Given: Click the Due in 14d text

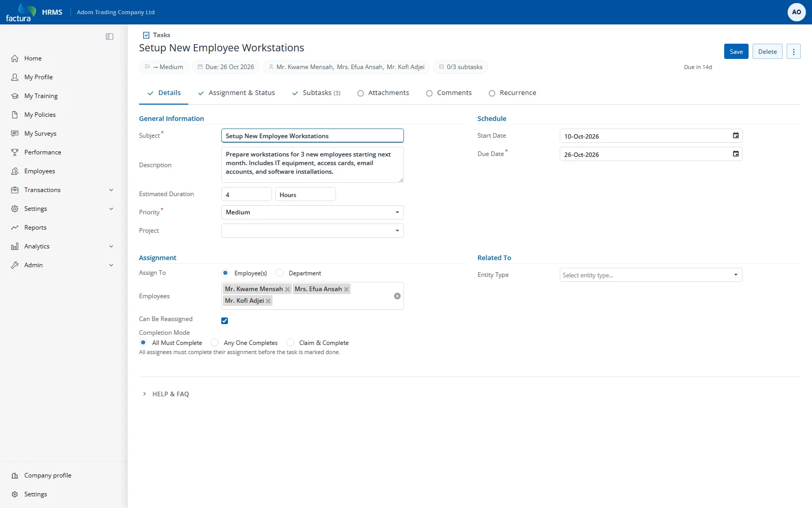Looking at the screenshot, I should (x=698, y=67).
